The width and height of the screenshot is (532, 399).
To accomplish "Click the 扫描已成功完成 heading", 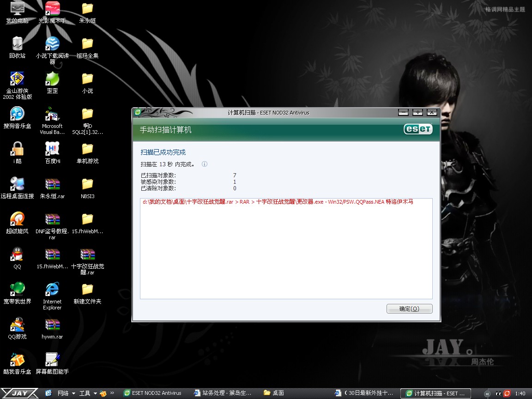I will tap(163, 152).
